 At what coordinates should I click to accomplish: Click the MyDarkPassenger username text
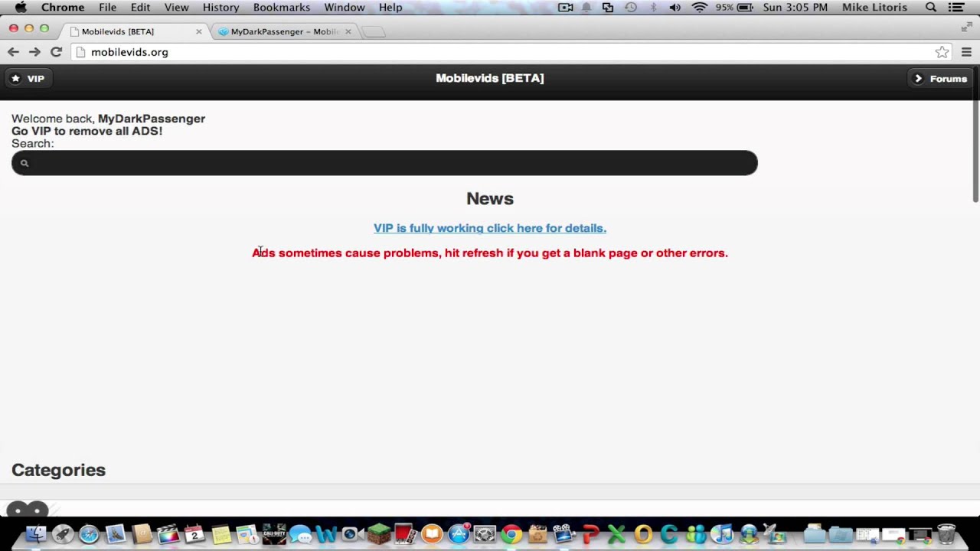click(152, 119)
